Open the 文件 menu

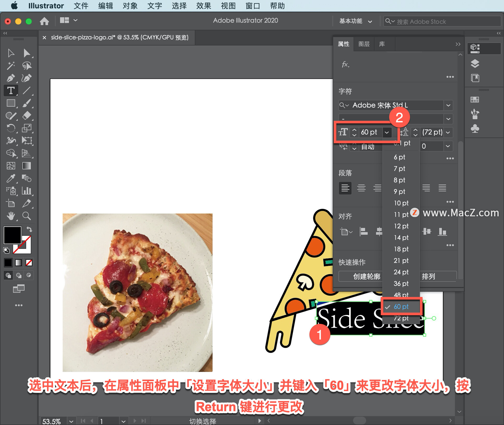(x=81, y=6)
